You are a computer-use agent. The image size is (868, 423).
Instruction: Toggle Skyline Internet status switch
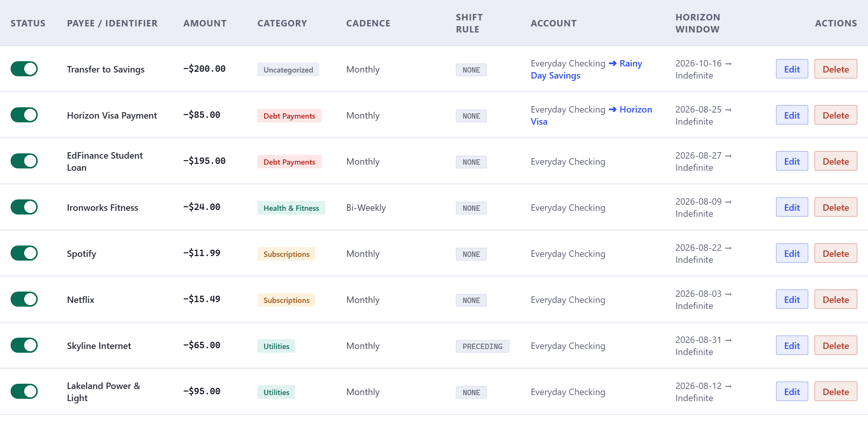(24, 345)
